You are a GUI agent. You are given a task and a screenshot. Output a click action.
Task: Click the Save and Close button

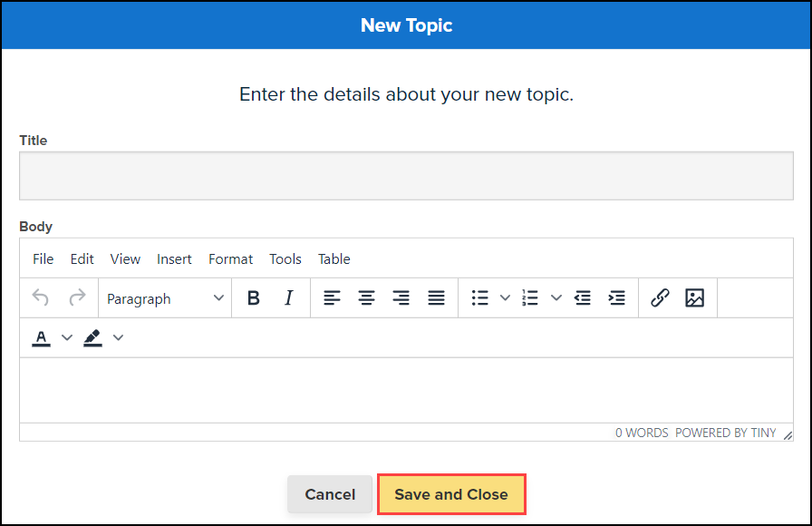[451, 494]
